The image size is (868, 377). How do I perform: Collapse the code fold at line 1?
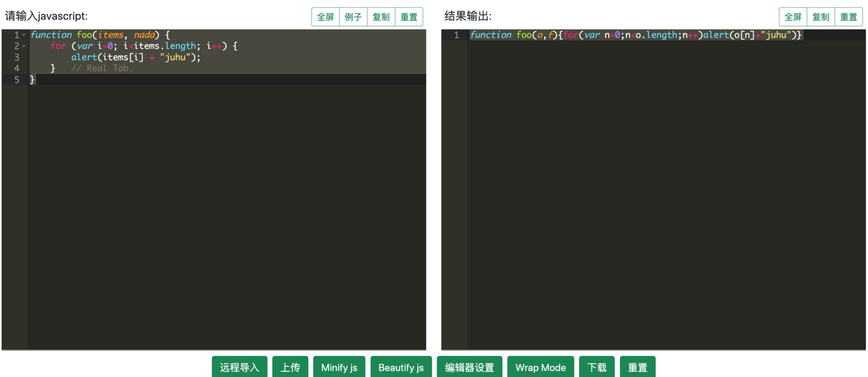coord(24,35)
